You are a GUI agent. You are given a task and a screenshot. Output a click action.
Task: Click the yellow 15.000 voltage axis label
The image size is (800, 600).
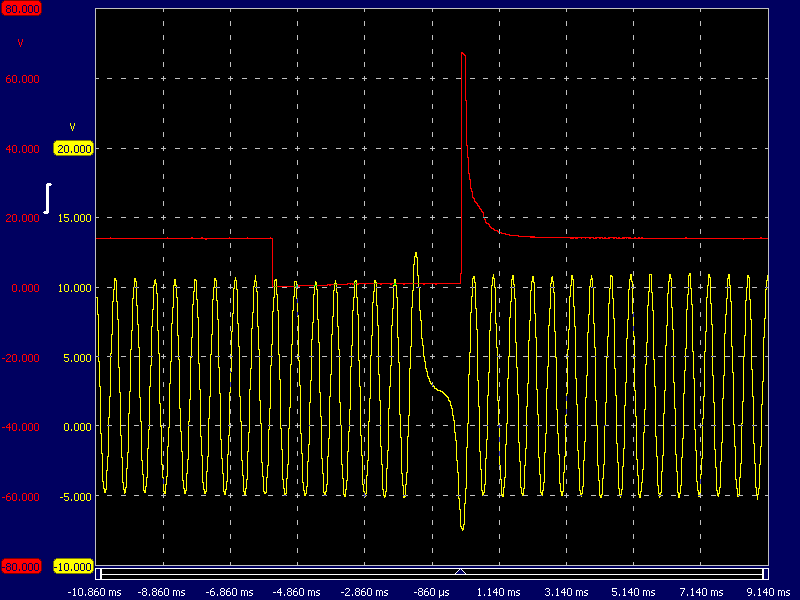73,218
